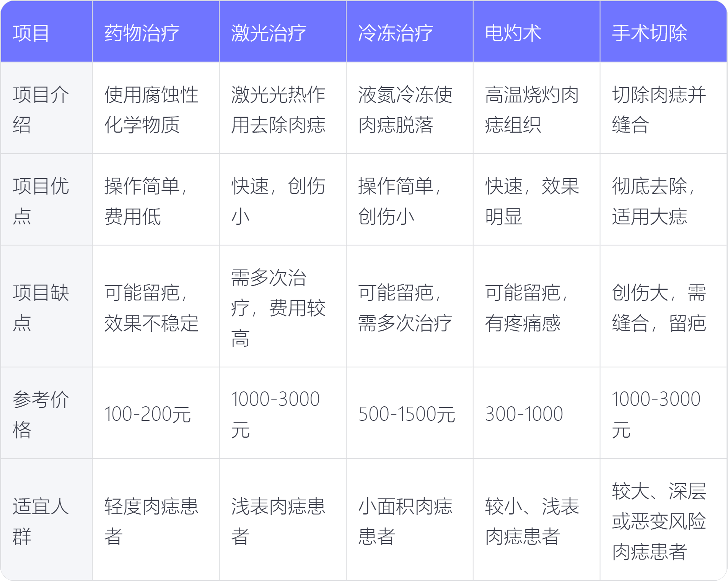
Task: Click the 项目 header cell
Action: 31,33
